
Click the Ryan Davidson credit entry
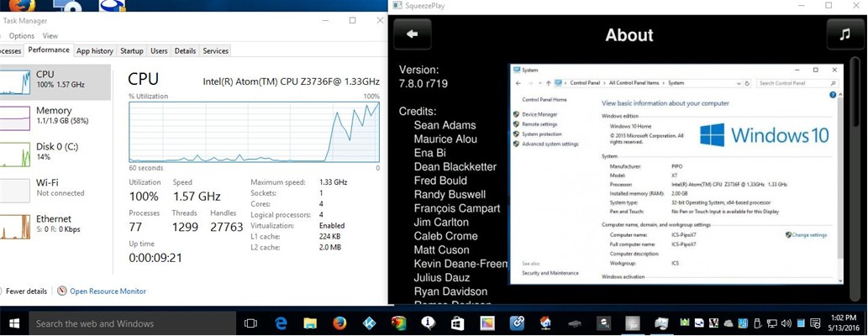pyautogui.click(x=450, y=291)
